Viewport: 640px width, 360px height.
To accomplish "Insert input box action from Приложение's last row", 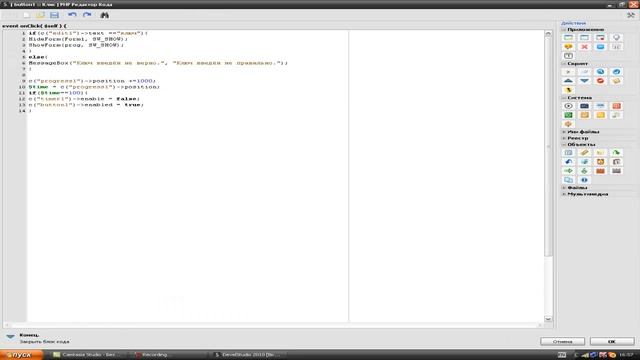I will point(568,56).
